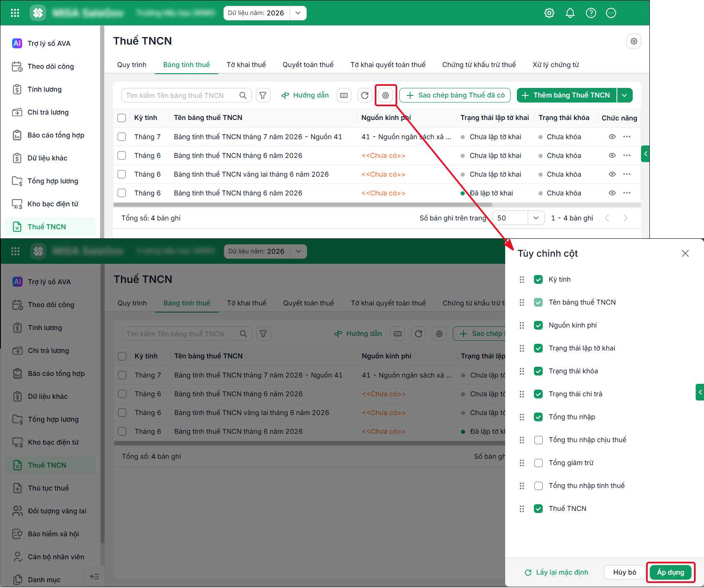Open Thủ tục thuế in the lower sidebar
704x588 pixels.
click(x=50, y=488)
